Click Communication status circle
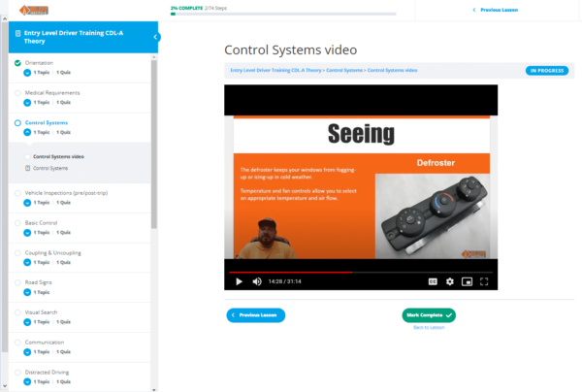This screenshot has height=392, width=582. tap(17, 343)
